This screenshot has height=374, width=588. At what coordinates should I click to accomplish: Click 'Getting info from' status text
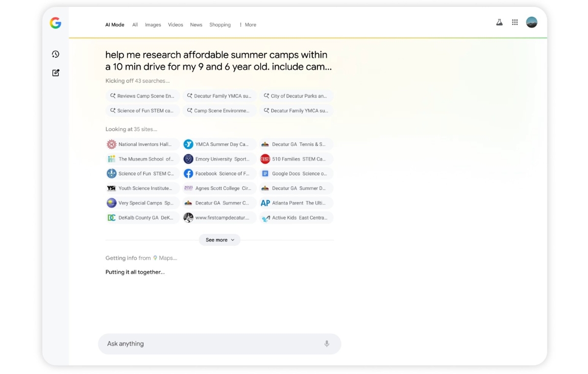(x=128, y=258)
